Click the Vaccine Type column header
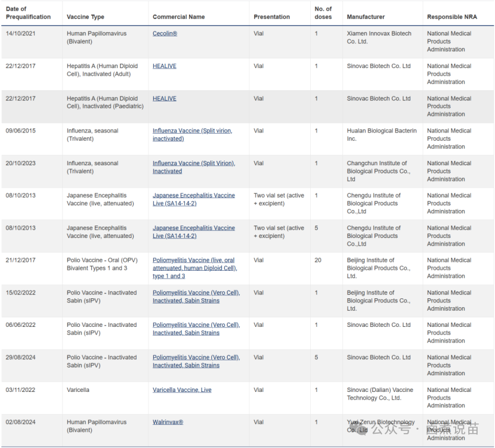495x448 pixels. pos(85,17)
